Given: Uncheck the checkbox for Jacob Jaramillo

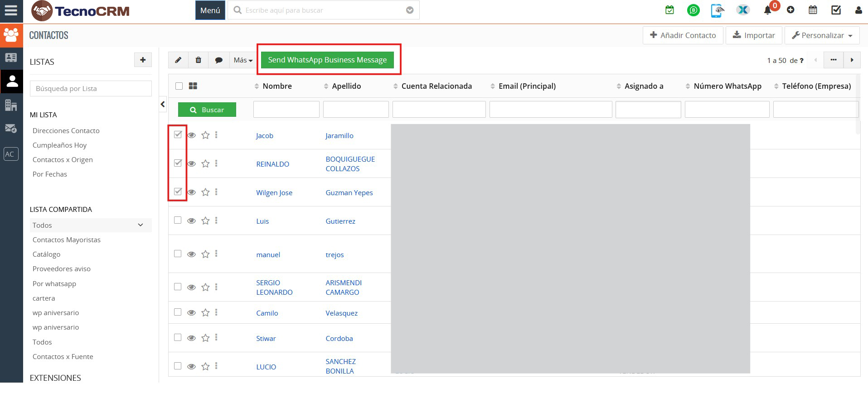Looking at the screenshot, I should [178, 134].
